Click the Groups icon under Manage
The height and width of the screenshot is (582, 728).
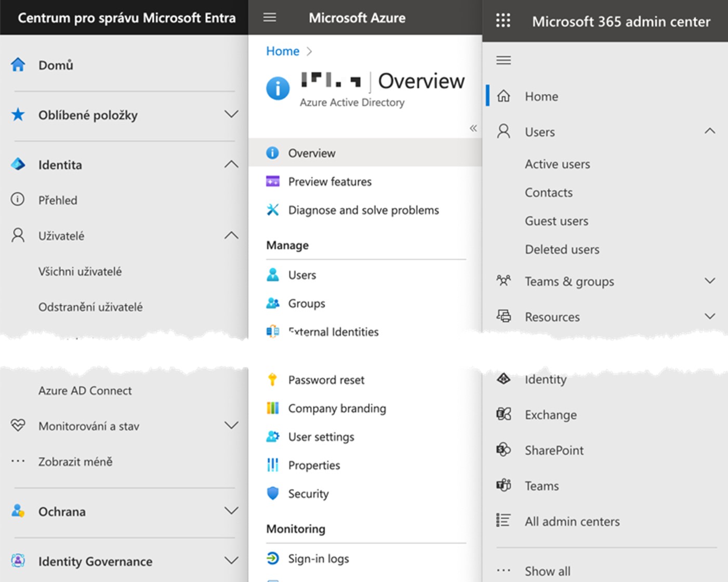click(x=273, y=303)
